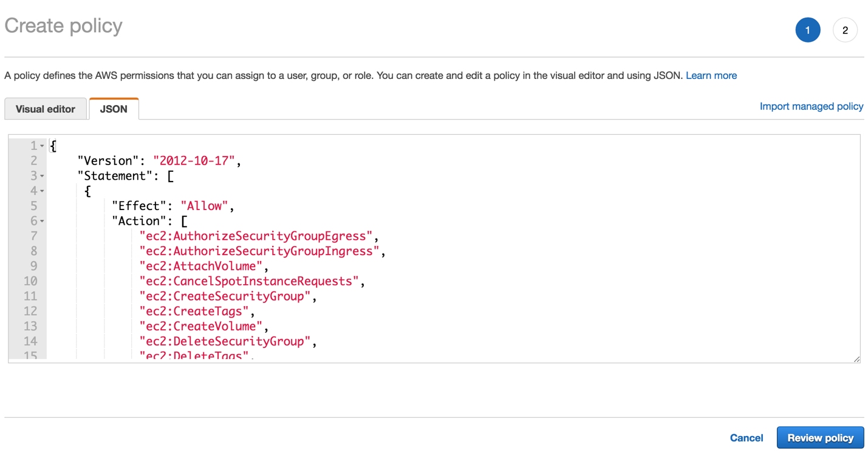Viewport: 868px width, 453px height.
Task: Click the "ec2:CreateTags" line
Action: tap(194, 312)
